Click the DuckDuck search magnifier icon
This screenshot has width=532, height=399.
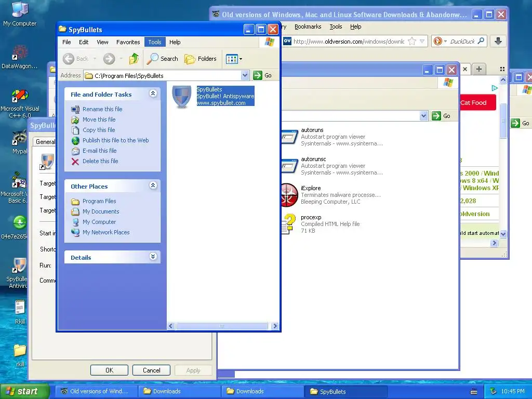(x=481, y=41)
